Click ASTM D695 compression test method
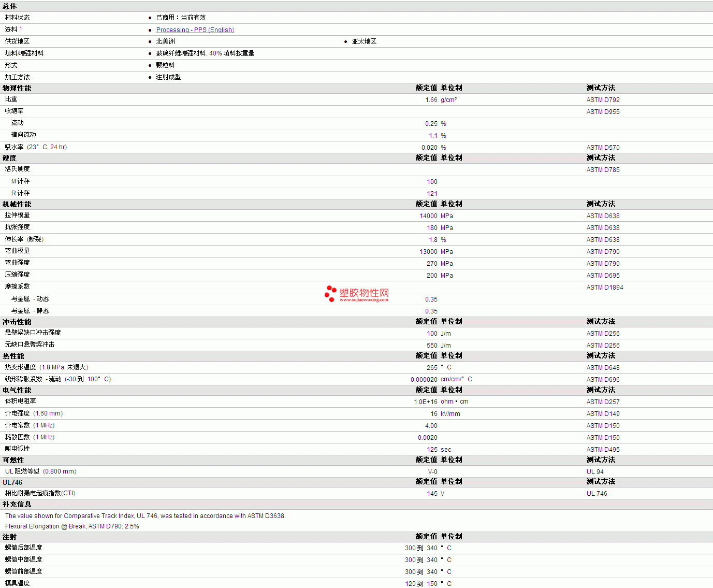 603,276
